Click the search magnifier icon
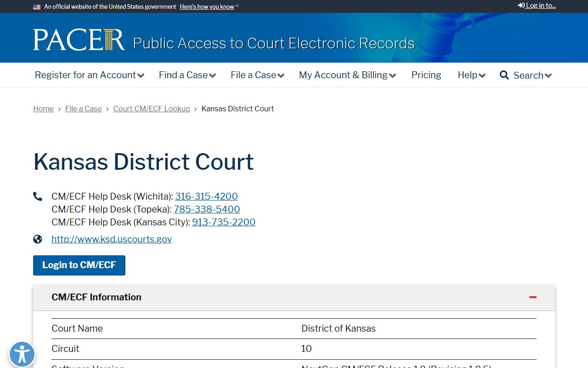Image resolution: width=588 pixels, height=368 pixels. pos(504,75)
